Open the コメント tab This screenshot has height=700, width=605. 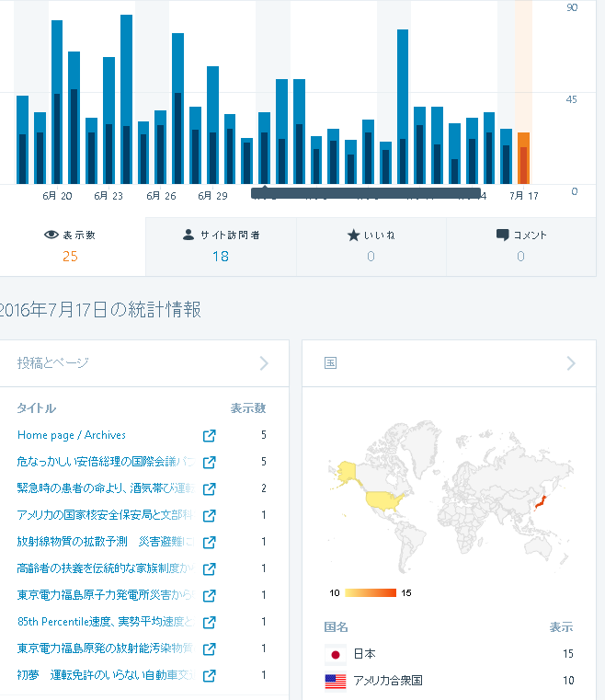pos(520,246)
